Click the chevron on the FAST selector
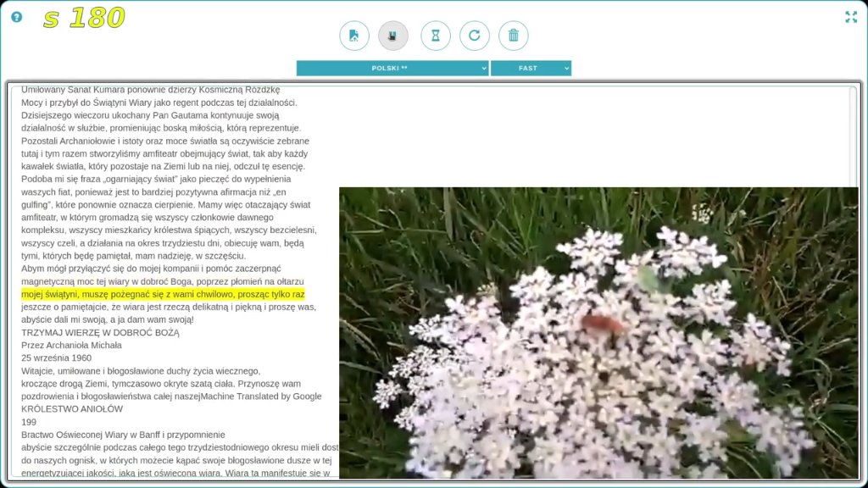The height and width of the screenshot is (488, 868). click(x=566, y=68)
